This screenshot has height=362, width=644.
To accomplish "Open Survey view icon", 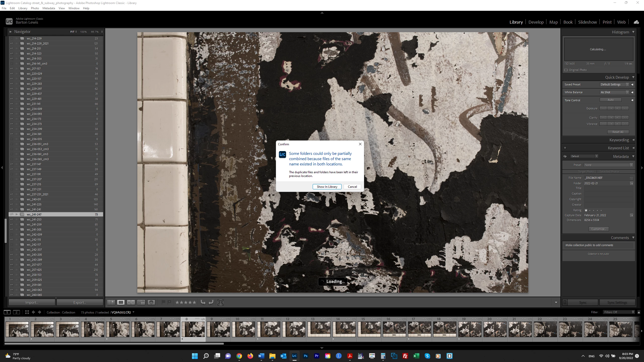I will click(x=141, y=302).
